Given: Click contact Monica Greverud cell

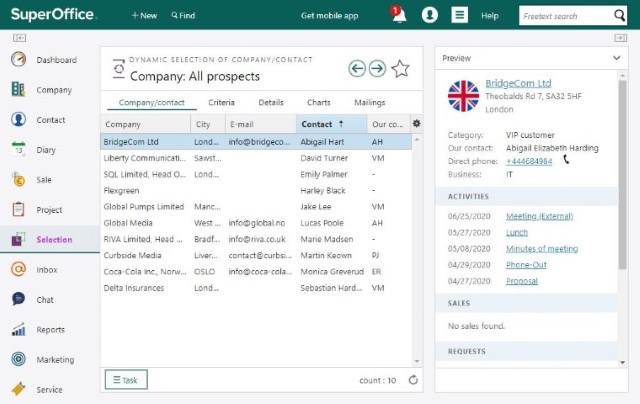Looking at the screenshot, I should coord(332,271).
